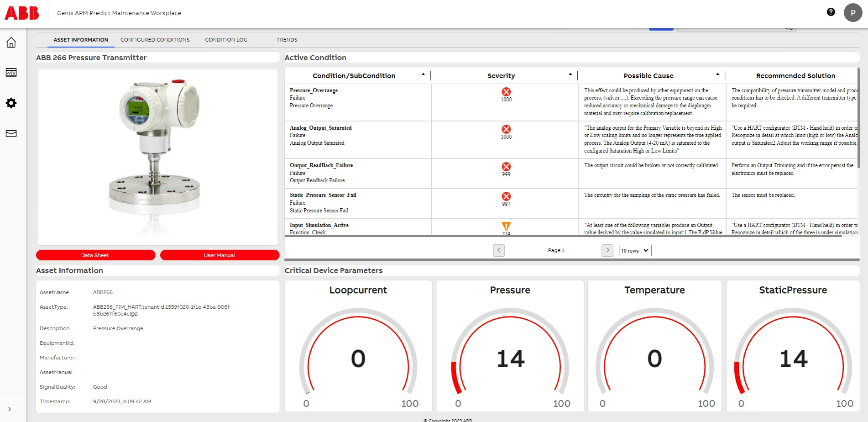Image resolution: width=868 pixels, height=422 pixels.
Task: Sort table by Severity column header
Action: pyautogui.click(x=501, y=76)
